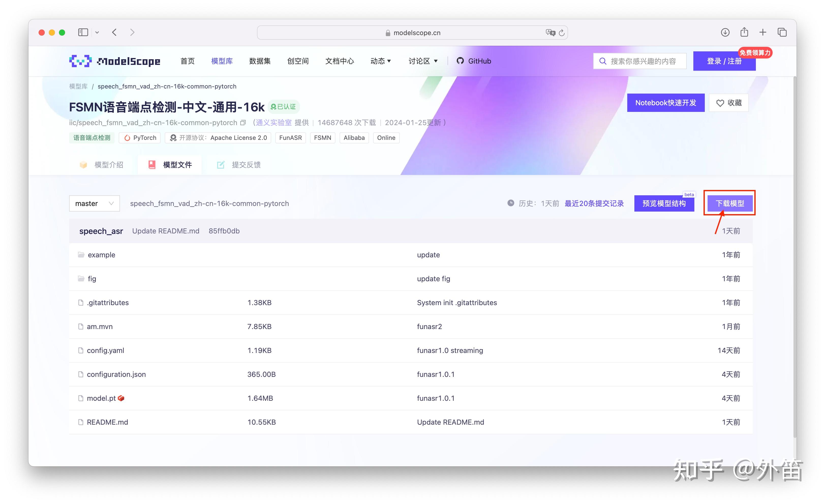Open the master branch dropdown
This screenshot has width=825, height=504.
[x=94, y=203]
